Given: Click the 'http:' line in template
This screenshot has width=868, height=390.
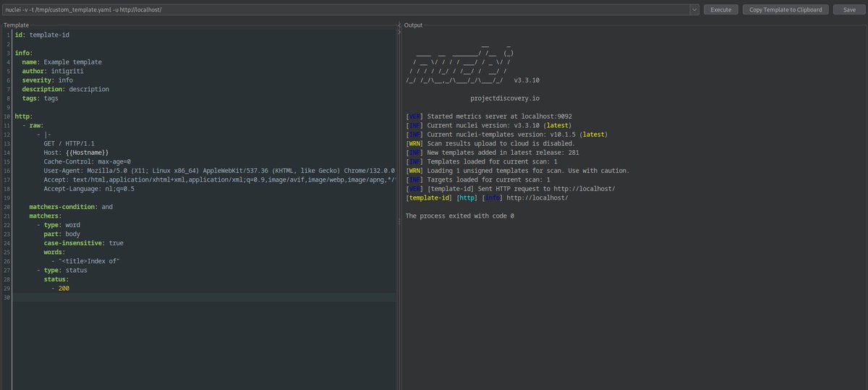Looking at the screenshot, I should [24, 116].
